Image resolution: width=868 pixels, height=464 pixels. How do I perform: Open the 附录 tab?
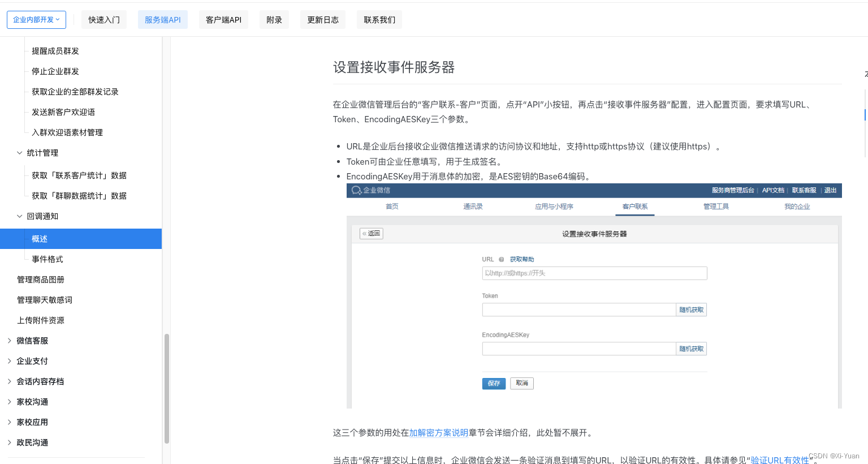274,20
